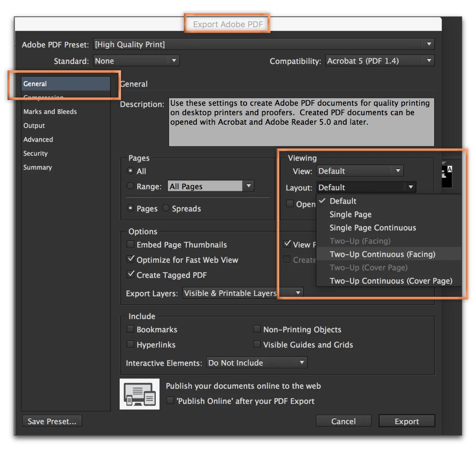Open the Summary category
Viewport: 476px width, 452px height.
click(38, 167)
